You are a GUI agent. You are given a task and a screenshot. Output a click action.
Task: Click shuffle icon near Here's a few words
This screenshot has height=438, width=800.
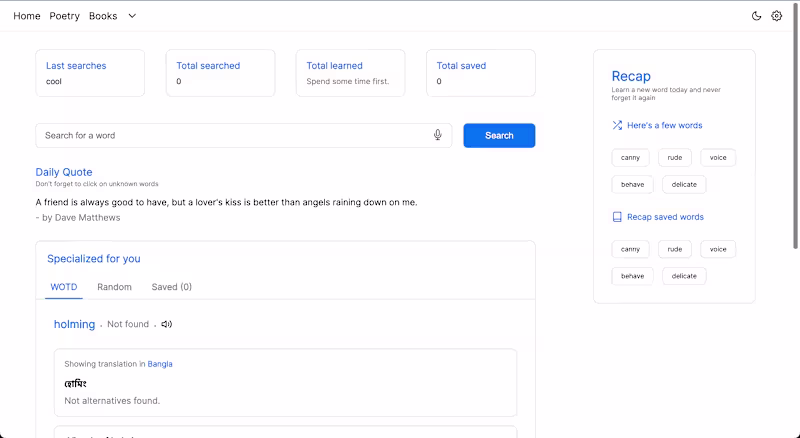click(x=617, y=126)
